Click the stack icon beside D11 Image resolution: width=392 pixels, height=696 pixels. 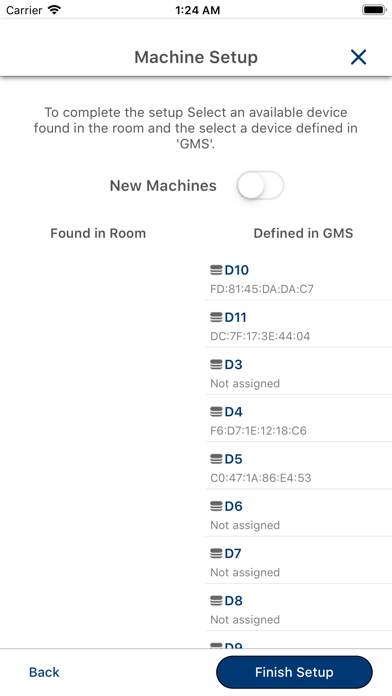coord(216,317)
